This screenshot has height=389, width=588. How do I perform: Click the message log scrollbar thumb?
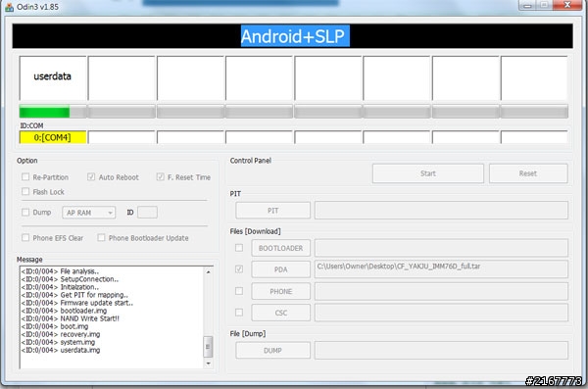click(208, 347)
